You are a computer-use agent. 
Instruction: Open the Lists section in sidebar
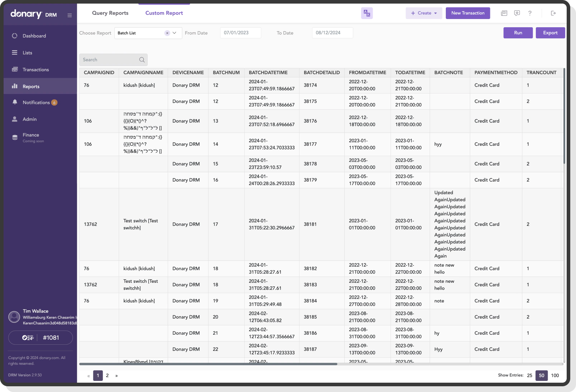point(27,53)
